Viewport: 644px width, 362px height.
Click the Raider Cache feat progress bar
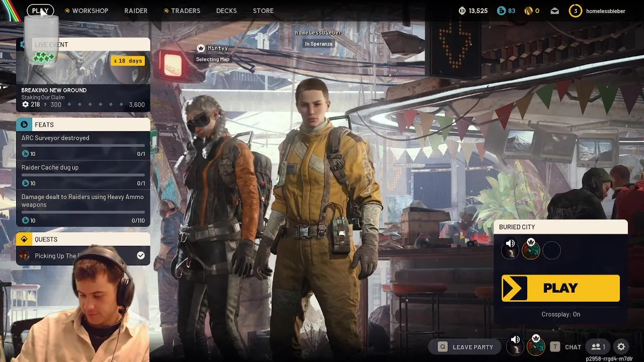[x=83, y=175]
